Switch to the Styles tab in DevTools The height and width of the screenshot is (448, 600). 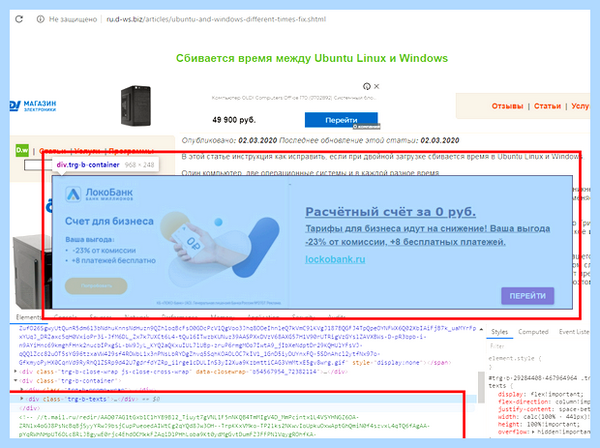pyautogui.click(x=499, y=332)
